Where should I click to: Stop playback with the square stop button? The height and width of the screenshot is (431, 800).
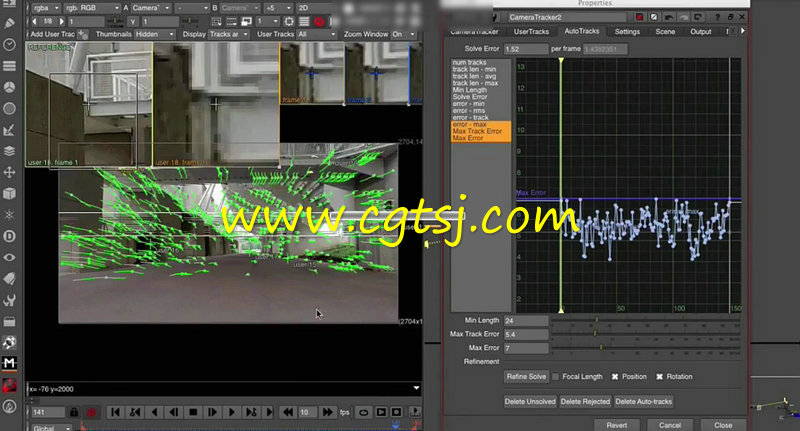193,412
